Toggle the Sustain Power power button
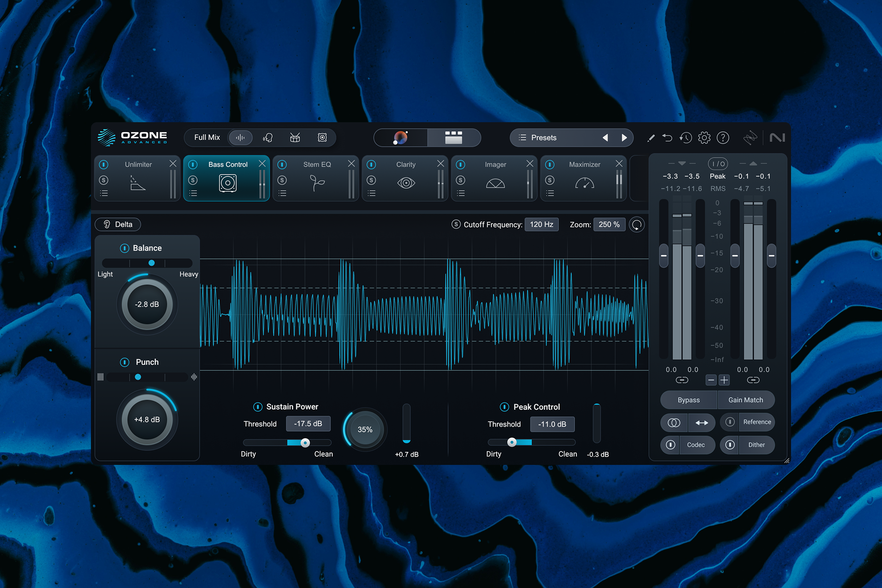This screenshot has height=588, width=882. click(x=258, y=407)
